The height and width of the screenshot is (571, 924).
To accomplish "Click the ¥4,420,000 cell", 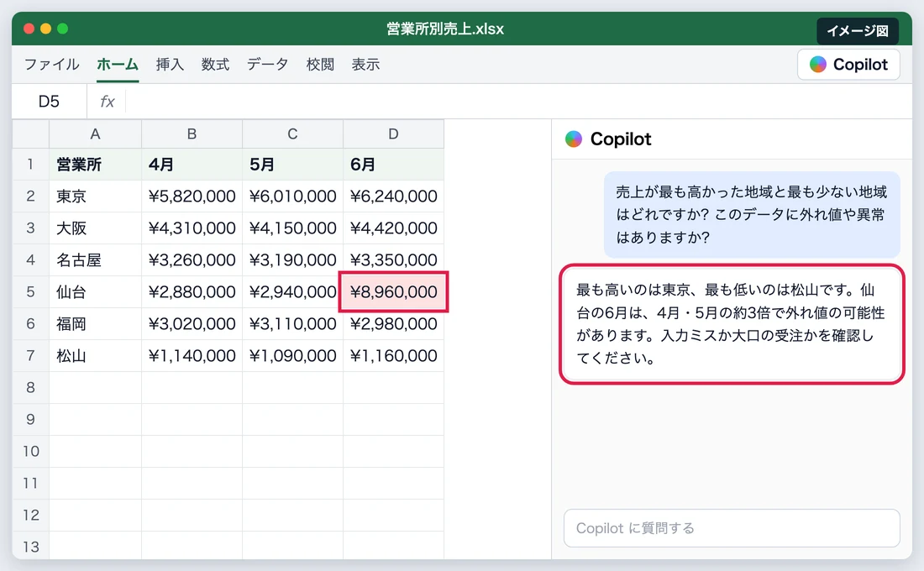I will tap(393, 228).
